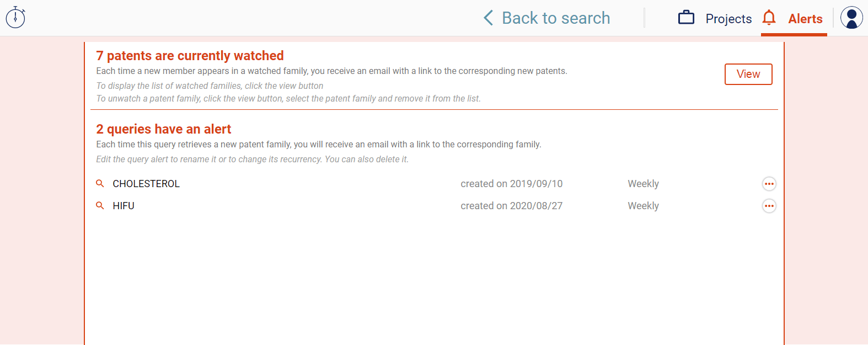Image resolution: width=868 pixels, height=345 pixels.
Task: Click the CHOLESTEROL creation date text
Action: pyautogui.click(x=511, y=184)
